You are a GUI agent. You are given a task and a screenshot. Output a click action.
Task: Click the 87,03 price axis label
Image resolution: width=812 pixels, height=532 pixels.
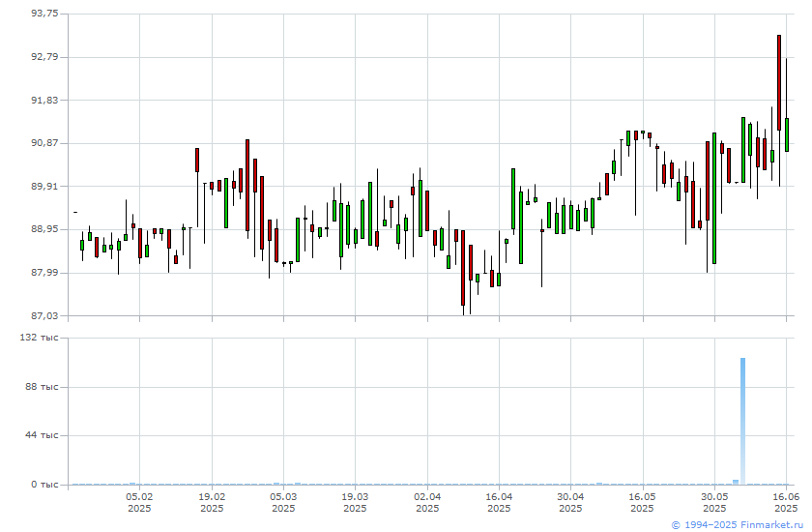[x=44, y=315]
